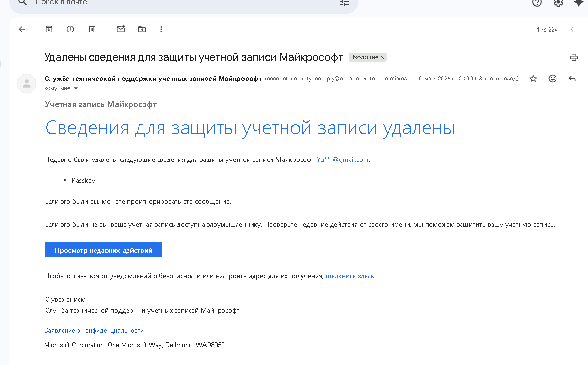Report this message as spam
Screen dimensions: 588x365
coord(70,29)
